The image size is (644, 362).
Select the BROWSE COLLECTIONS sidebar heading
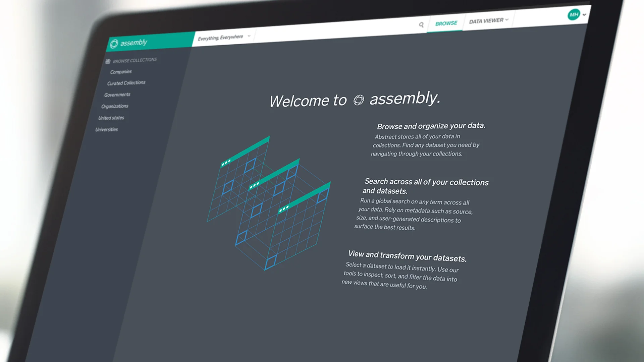tap(135, 60)
